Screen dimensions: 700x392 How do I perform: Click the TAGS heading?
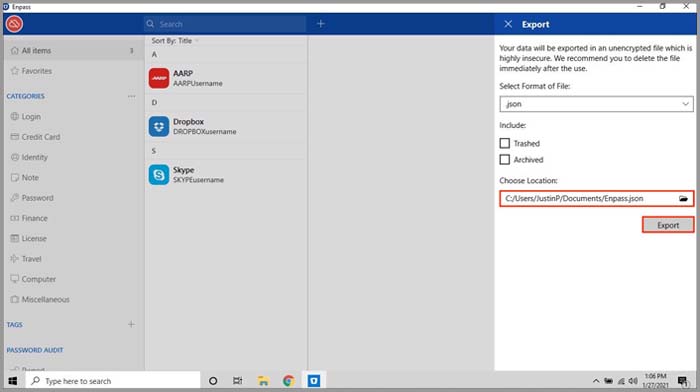[14, 325]
